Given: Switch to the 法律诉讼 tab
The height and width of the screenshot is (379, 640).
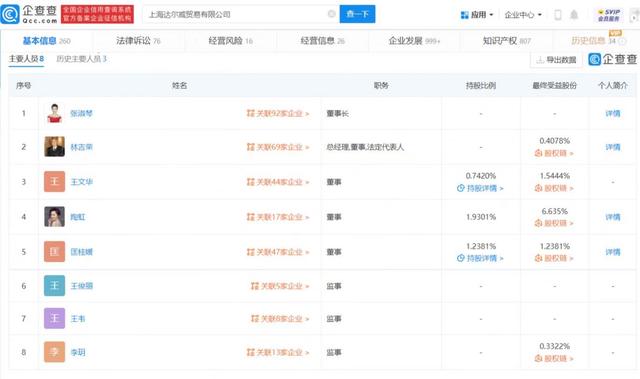Looking at the screenshot, I should pyautogui.click(x=138, y=41).
